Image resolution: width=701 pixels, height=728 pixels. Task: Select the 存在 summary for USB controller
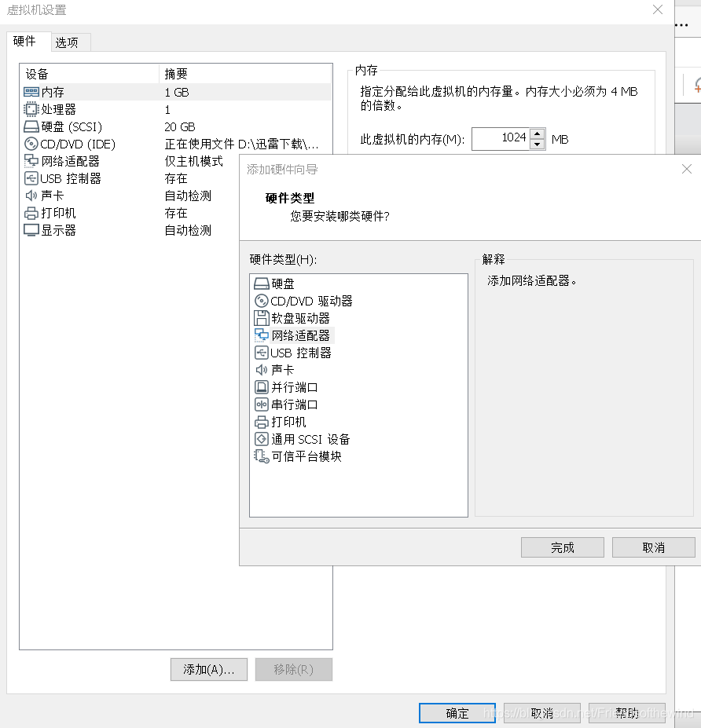(x=176, y=178)
